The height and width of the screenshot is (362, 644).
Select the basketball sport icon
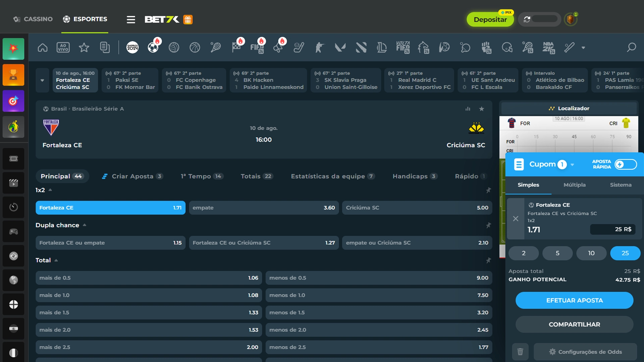point(195,48)
